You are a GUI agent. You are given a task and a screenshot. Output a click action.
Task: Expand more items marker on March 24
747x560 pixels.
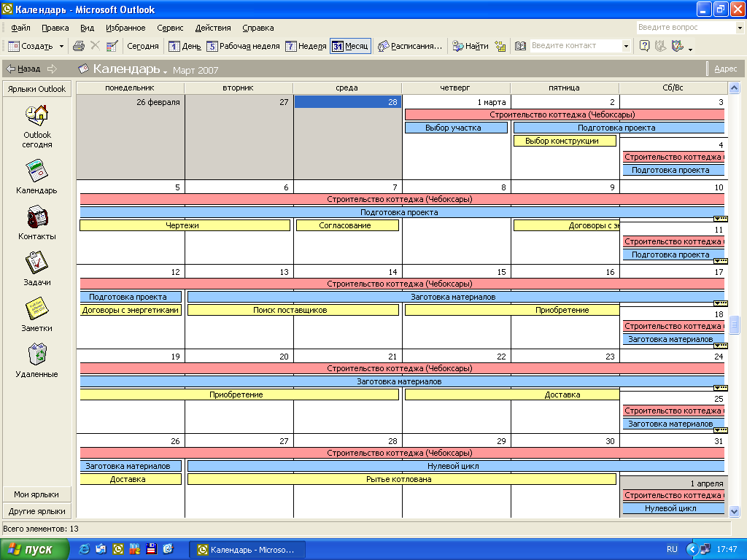[x=720, y=388]
